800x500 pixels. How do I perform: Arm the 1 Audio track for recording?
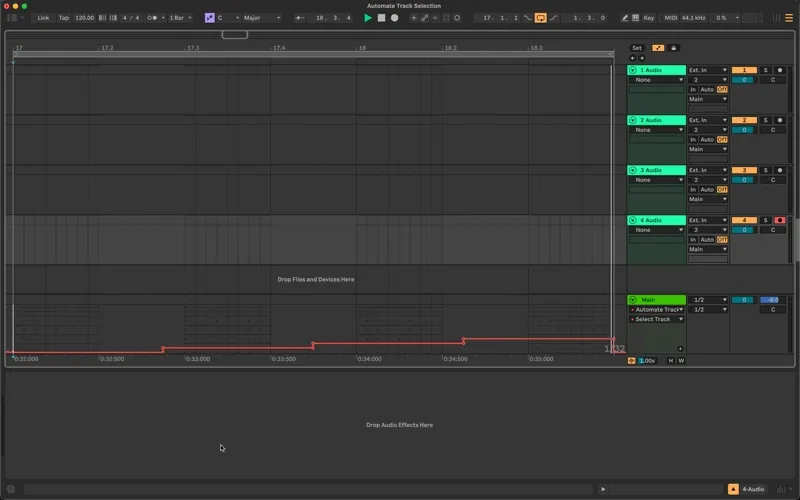tap(780, 70)
